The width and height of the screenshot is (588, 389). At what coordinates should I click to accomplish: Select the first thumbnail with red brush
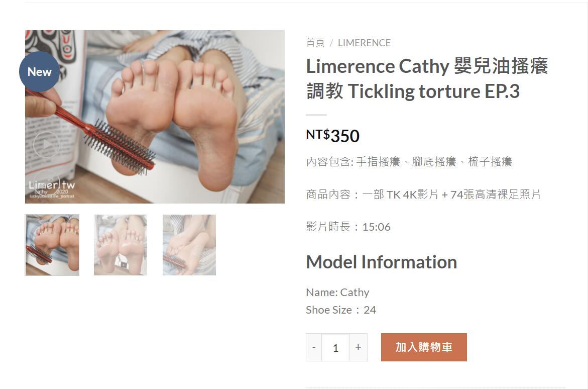[x=52, y=245]
